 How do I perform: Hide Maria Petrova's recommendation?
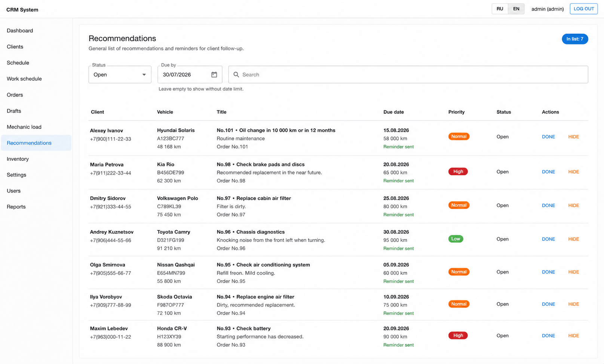point(573,172)
